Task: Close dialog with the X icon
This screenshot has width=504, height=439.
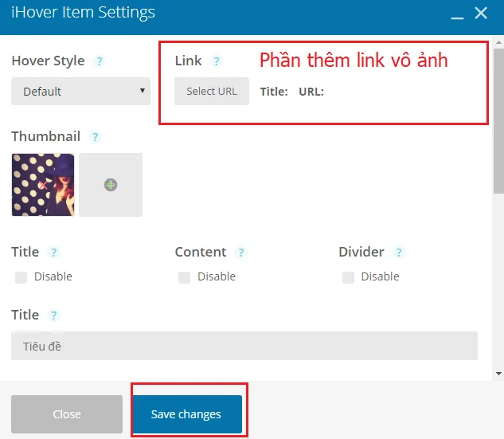Action: click(481, 14)
